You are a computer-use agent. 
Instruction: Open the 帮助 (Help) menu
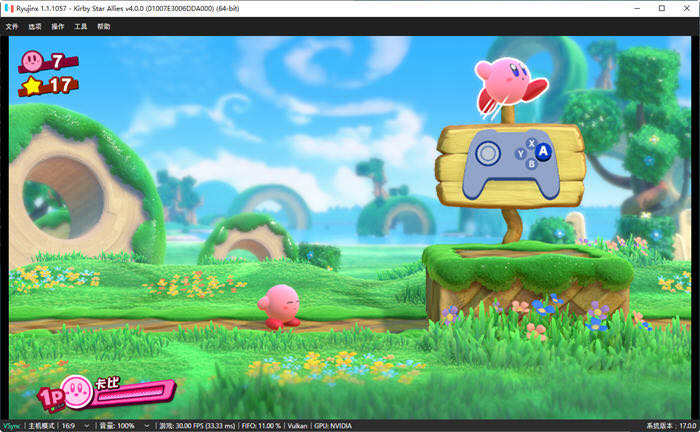[104, 27]
